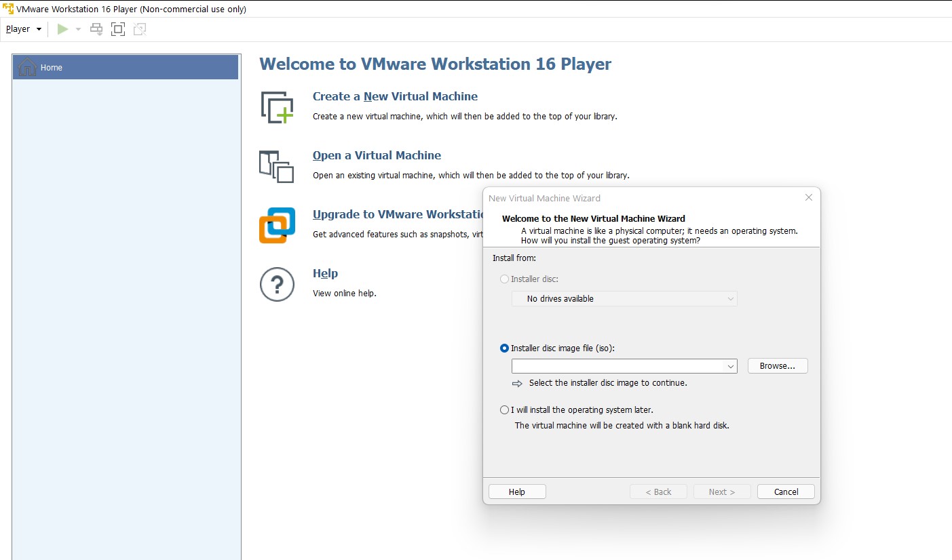
Task: Open the Help link on welcome page
Action: [x=325, y=273]
